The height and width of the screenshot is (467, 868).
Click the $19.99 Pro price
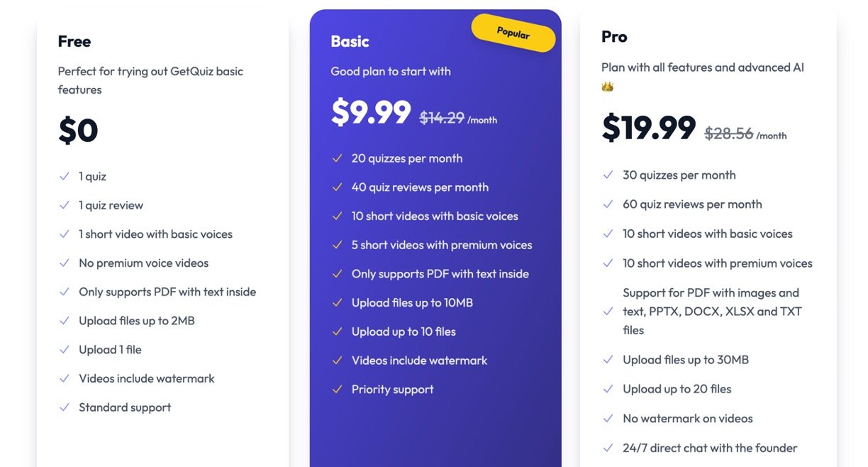[x=649, y=128]
